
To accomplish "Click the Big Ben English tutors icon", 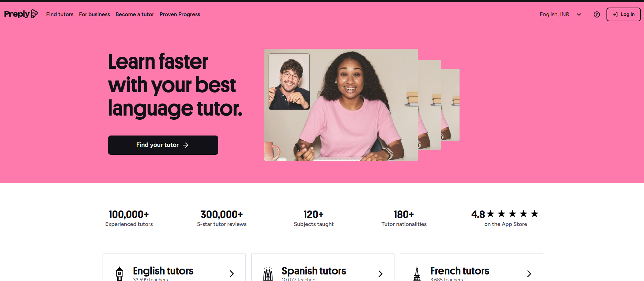I will (x=119, y=274).
